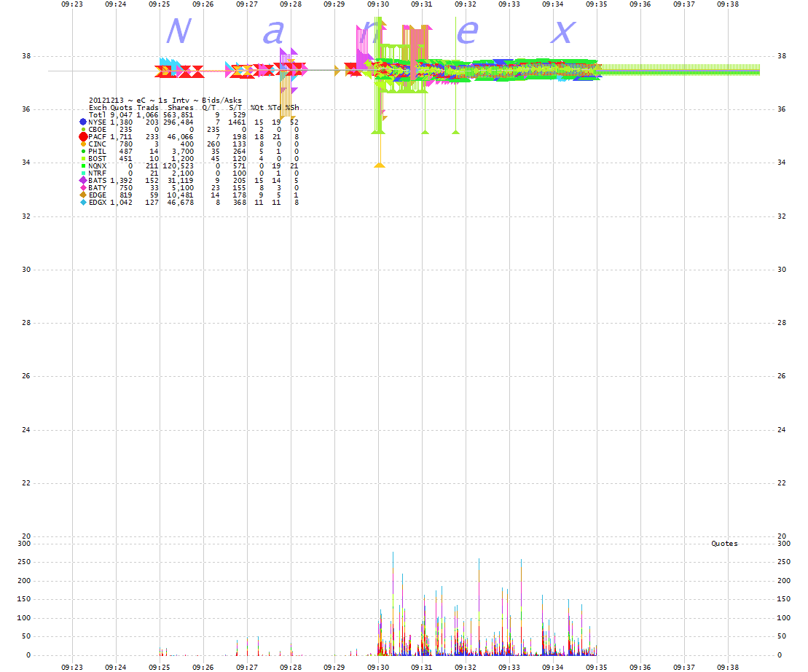Click the NYSE S/T value '1461'
808x672 pixels.
tap(237, 122)
